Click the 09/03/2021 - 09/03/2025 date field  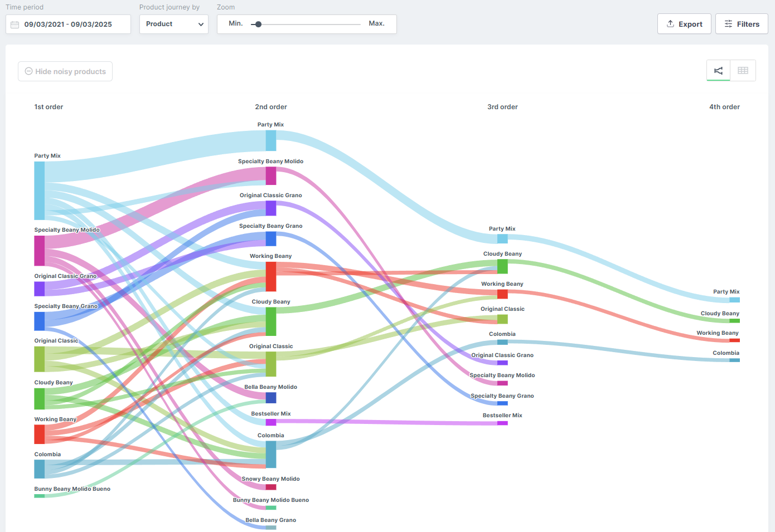click(68, 24)
